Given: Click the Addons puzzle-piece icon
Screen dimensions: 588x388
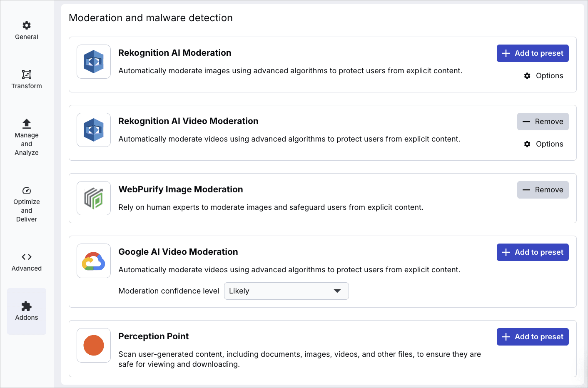Looking at the screenshot, I should click(26, 306).
